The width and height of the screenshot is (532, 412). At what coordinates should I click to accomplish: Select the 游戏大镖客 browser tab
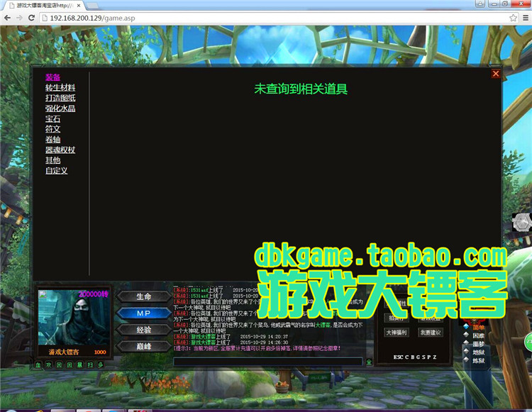[43, 6]
